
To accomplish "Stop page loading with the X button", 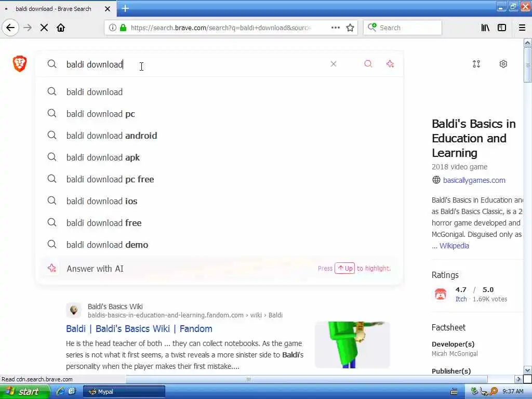I will pyautogui.click(x=44, y=28).
